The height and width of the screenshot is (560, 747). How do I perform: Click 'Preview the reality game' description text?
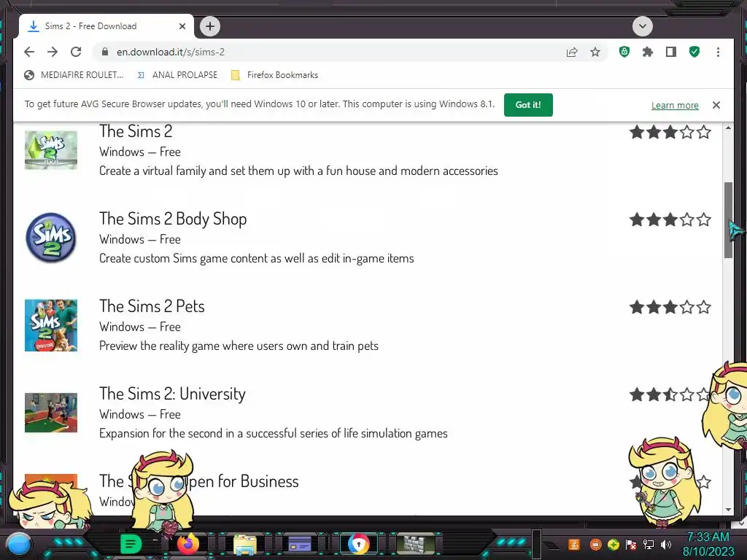click(x=239, y=346)
